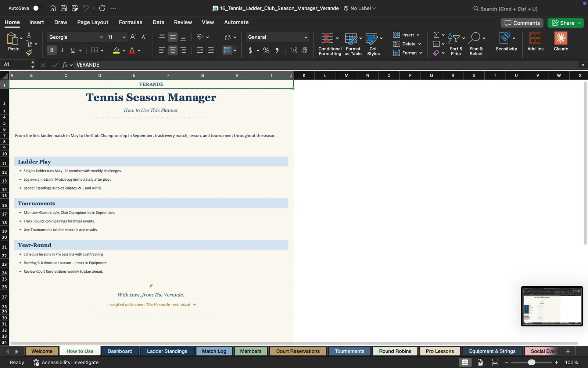The image size is (588, 368).
Task: Toggle Bold formatting button
Action: point(52,50)
